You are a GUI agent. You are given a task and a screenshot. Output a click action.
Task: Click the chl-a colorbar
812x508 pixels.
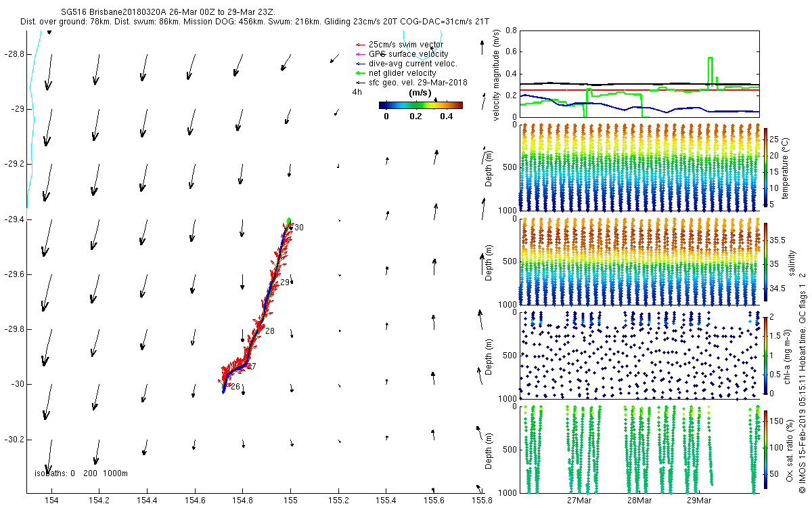[767, 354]
